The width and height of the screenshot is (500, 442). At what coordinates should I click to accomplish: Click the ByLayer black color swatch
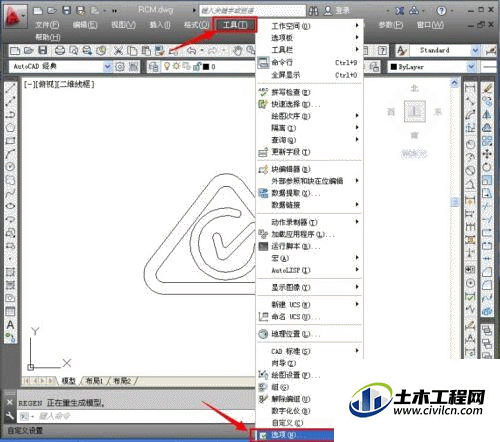[394, 67]
